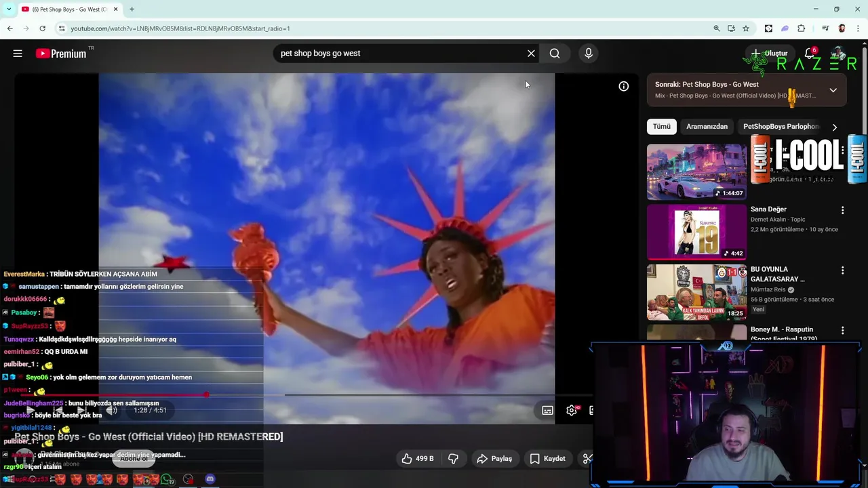The width and height of the screenshot is (868, 488).
Task: Open the video info card icon
Action: pyautogui.click(x=623, y=86)
